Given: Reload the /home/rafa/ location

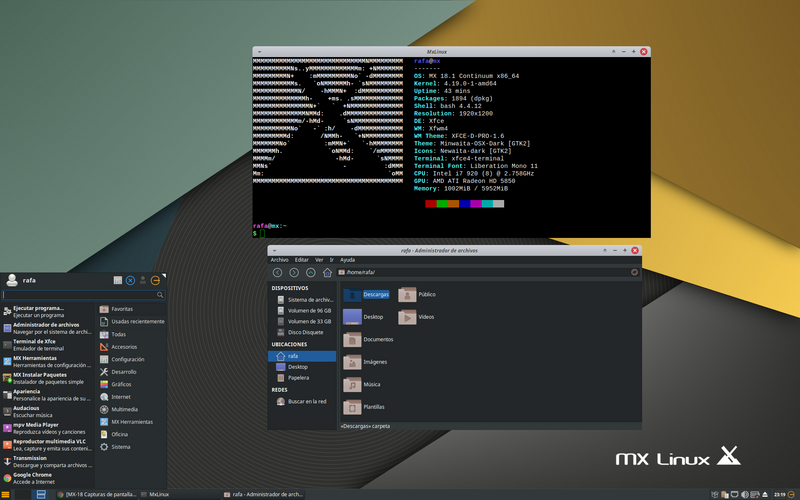Looking at the screenshot, I should 634,272.
